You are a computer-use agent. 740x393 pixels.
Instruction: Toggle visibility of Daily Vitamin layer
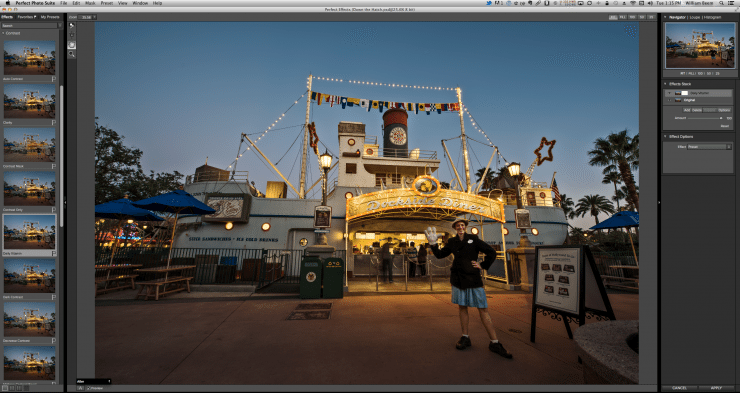(x=669, y=93)
